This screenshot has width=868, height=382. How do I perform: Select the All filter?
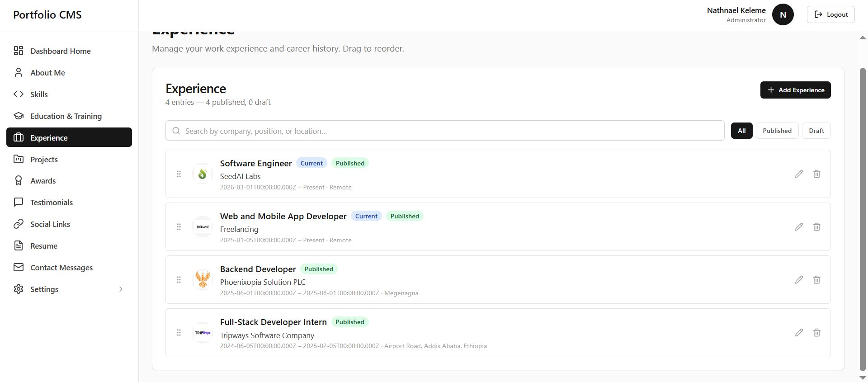(741, 131)
